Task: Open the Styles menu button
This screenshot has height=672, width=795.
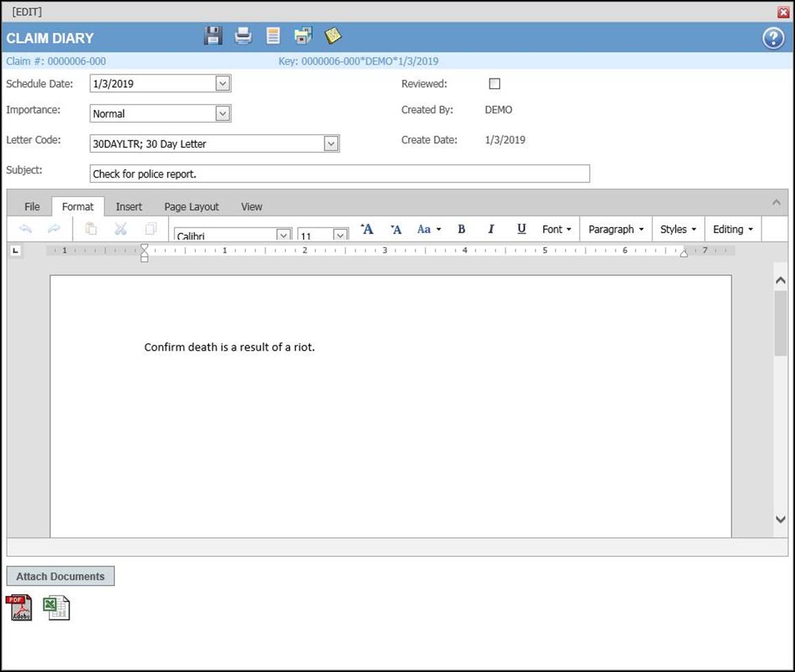Action: click(678, 229)
